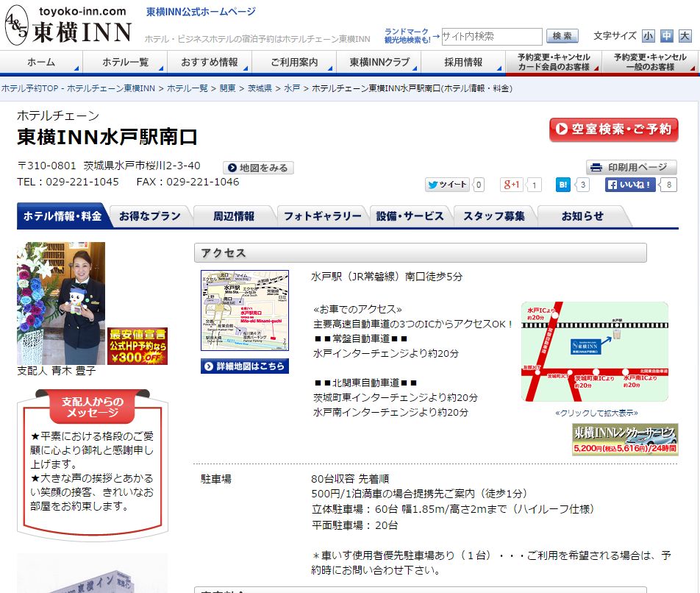Click the Google +1 share button
The image size is (700, 593).
click(x=512, y=185)
